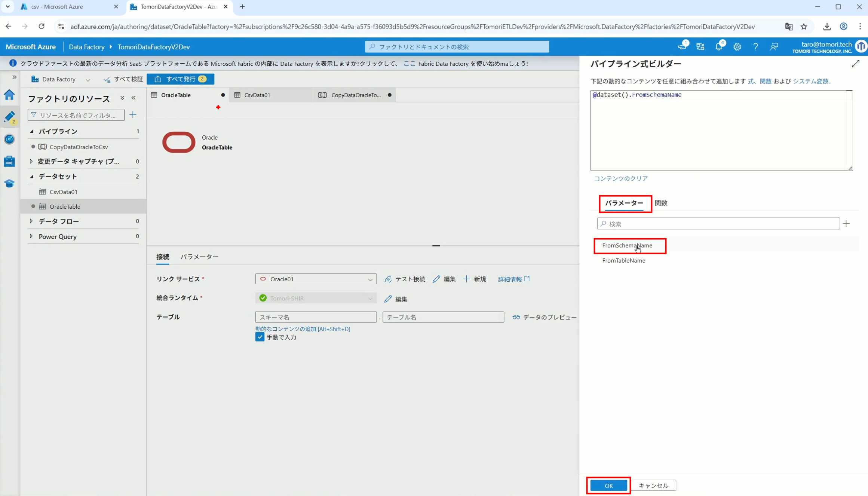Expand the データ フロー tree section

coord(31,221)
